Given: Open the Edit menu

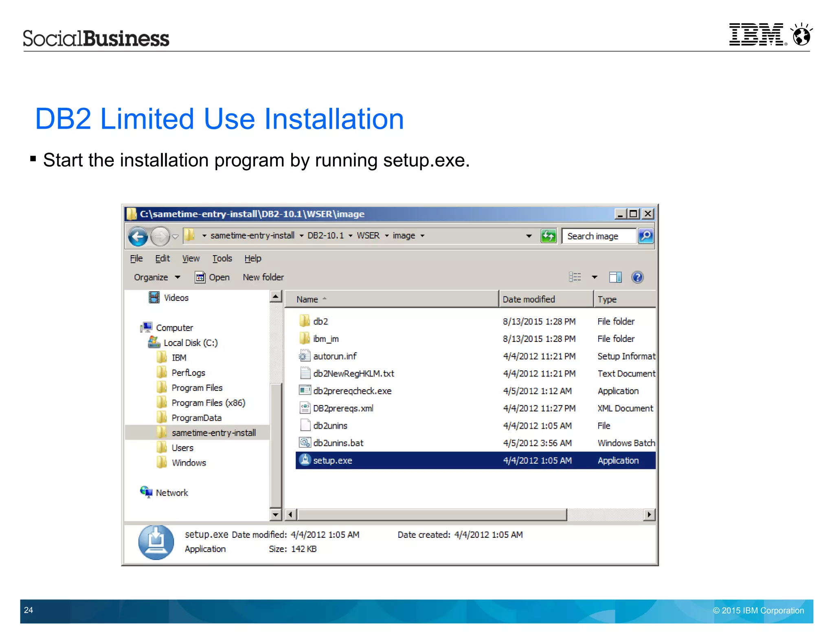Looking at the screenshot, I should pos(162,258).
